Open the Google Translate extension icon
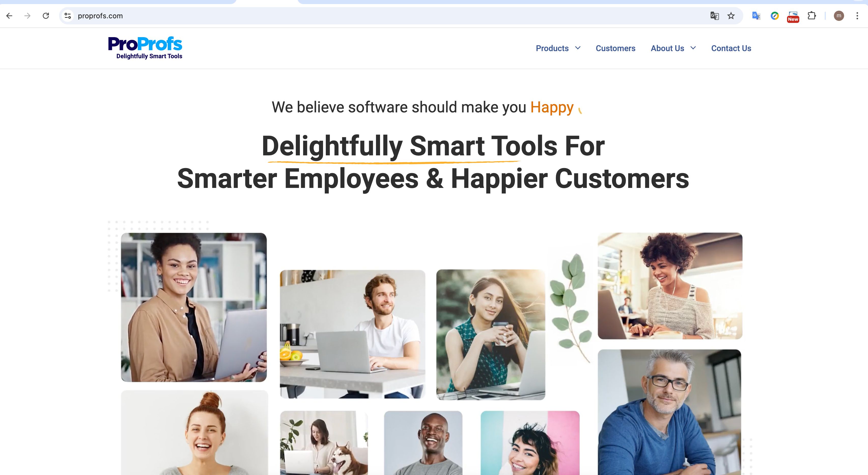The width and height of the screenshot is (868, 475). (756, 16)
